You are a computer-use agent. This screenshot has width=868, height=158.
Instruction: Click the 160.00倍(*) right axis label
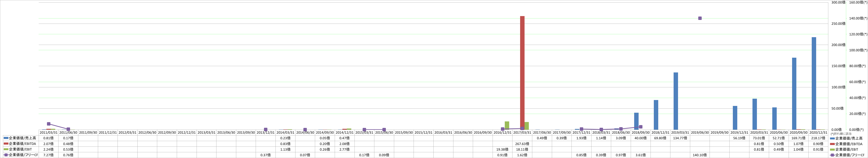point(858,2)
